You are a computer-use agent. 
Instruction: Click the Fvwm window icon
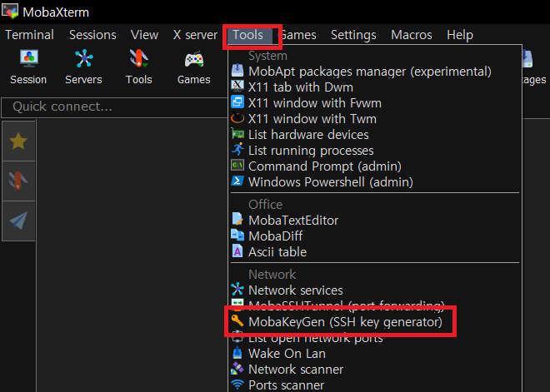click(237, 102)
